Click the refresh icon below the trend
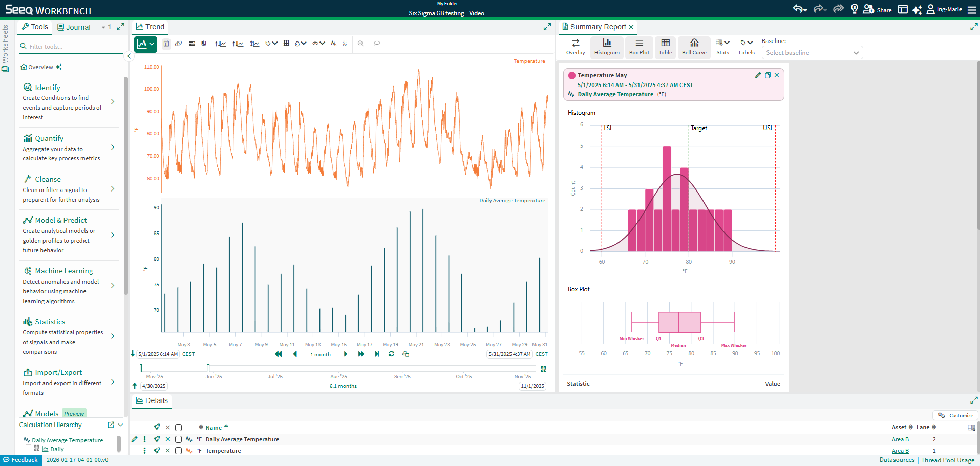The image size is (980, 466). click(x=391, y=354)
